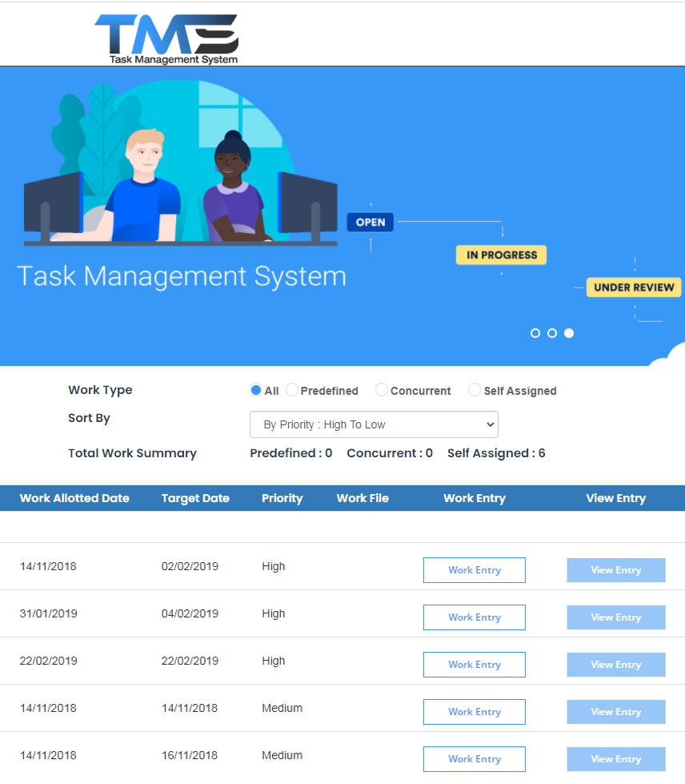Select the Concurrent work type radio
The width and height of the screenshot is (685, 784).
pos(382,390)
